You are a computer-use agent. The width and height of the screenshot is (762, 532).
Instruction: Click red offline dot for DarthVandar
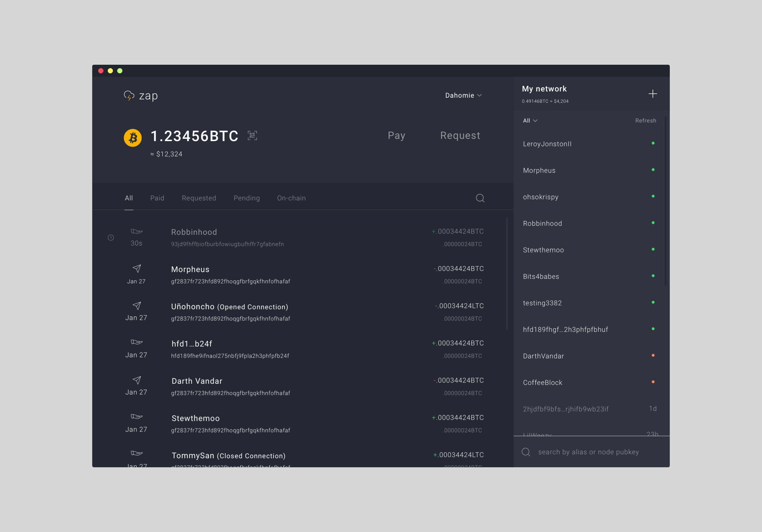653,355
